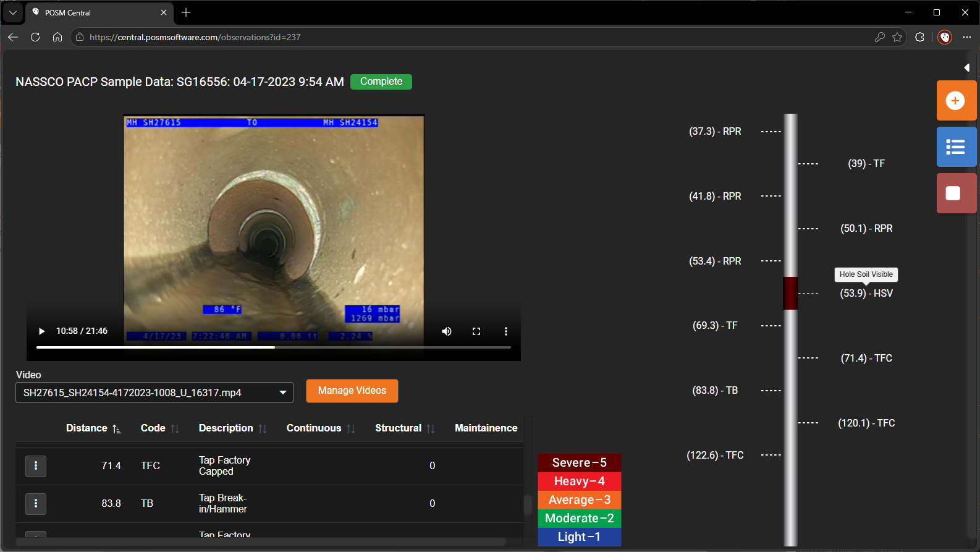Click the vertical table scrollbar thumb
This screenshot has width=980, height=552.
528,504
